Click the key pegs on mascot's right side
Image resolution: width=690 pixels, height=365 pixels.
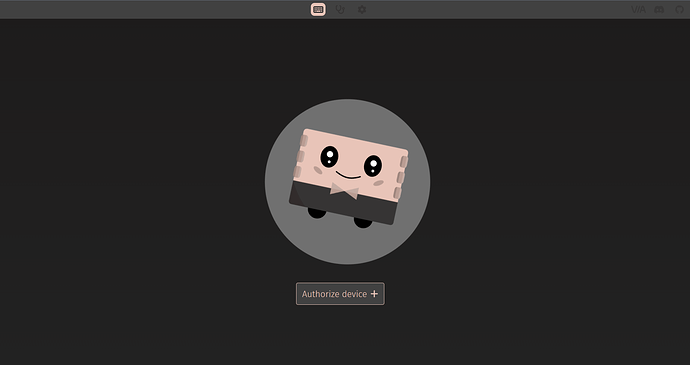400,177
